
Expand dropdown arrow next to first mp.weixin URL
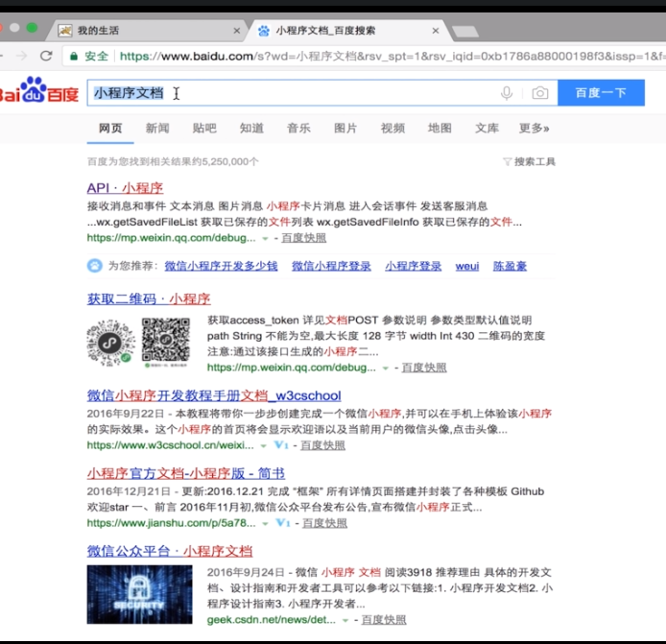266,239
